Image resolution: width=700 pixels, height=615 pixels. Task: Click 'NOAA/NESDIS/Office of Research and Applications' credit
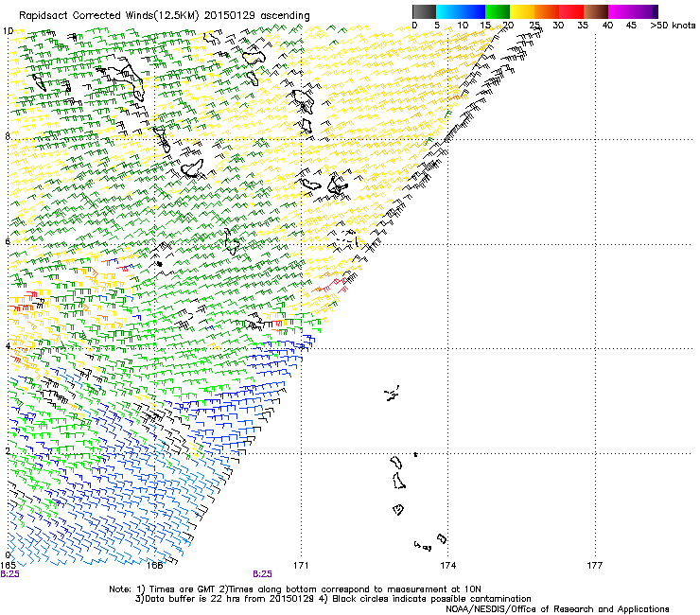(x=557, y=609)
